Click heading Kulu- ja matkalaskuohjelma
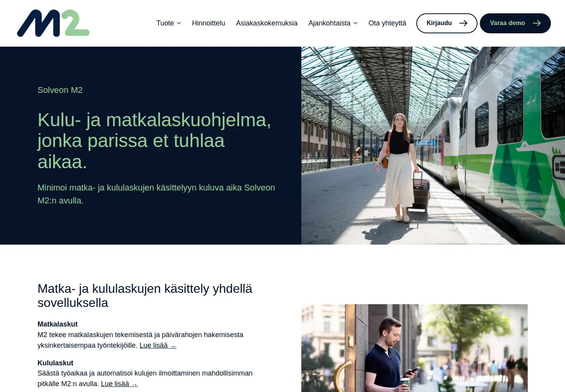This screenshot has width=565, height=392. tap(154, 141)
